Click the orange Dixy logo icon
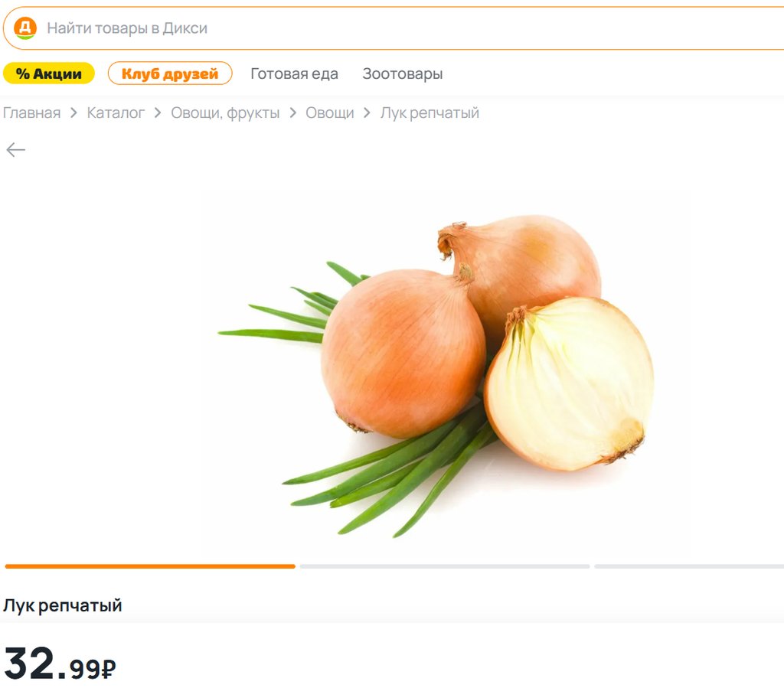 click(x=25, y=28)
